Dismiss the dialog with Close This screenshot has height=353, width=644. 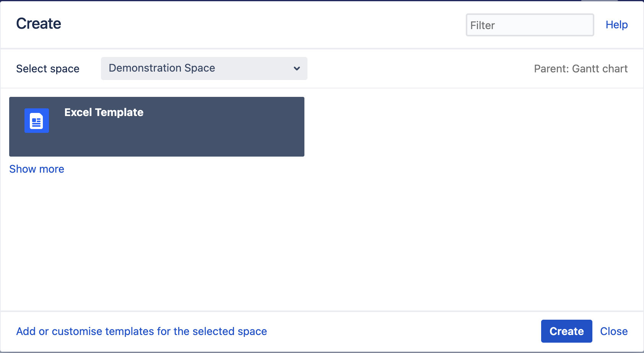tap(614, 331)
